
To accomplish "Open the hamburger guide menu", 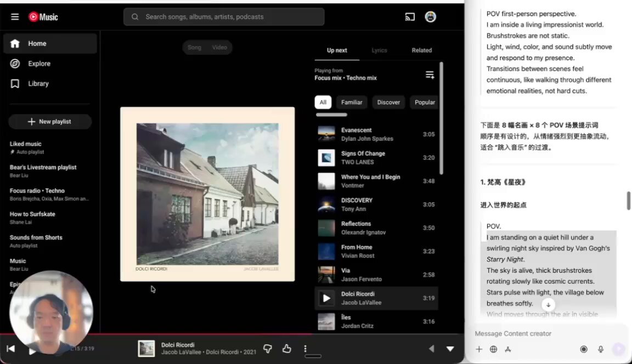I will point(15,17).
